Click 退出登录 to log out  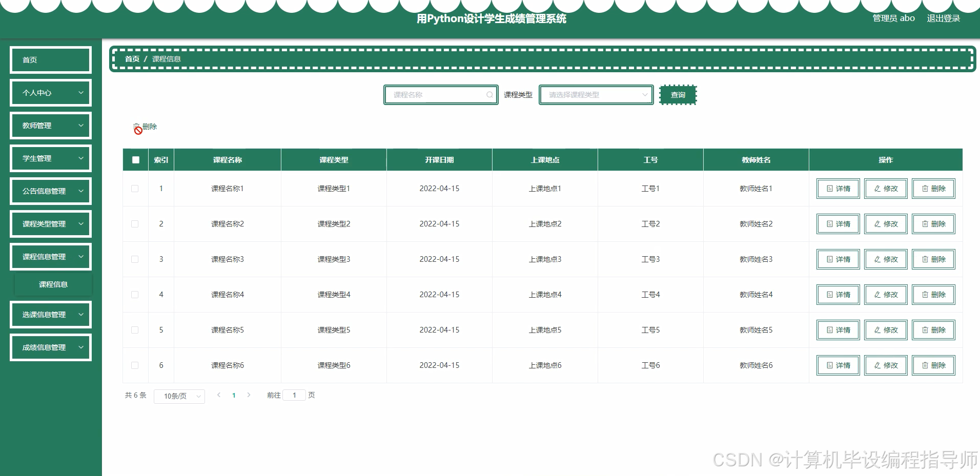944,18
